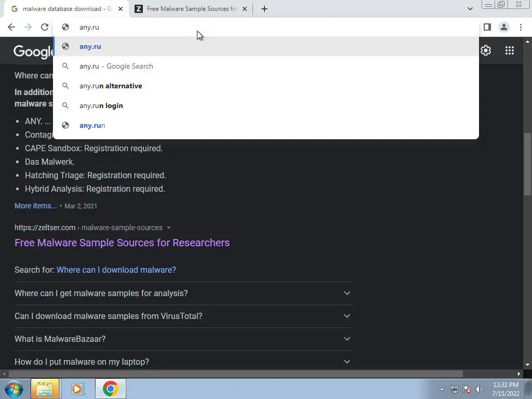
Task: Click 'CAPE Sandbox: Registration required.' text
Action: 94,148
